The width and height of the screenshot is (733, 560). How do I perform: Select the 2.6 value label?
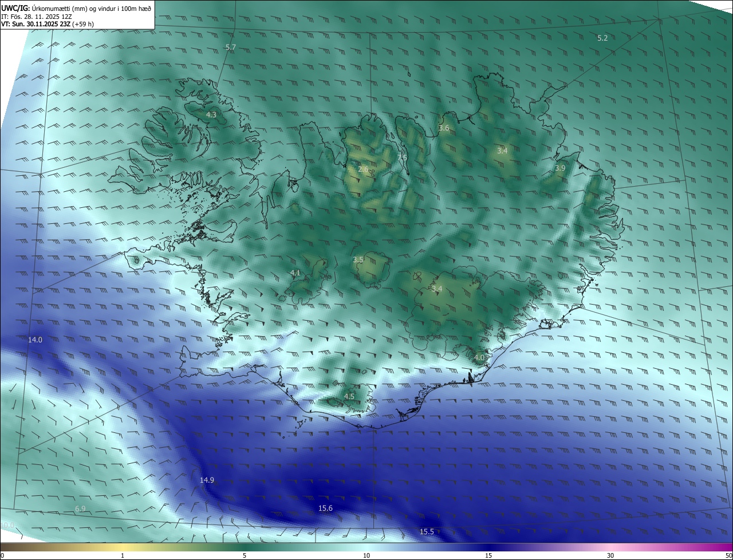[x=363, y=169]
